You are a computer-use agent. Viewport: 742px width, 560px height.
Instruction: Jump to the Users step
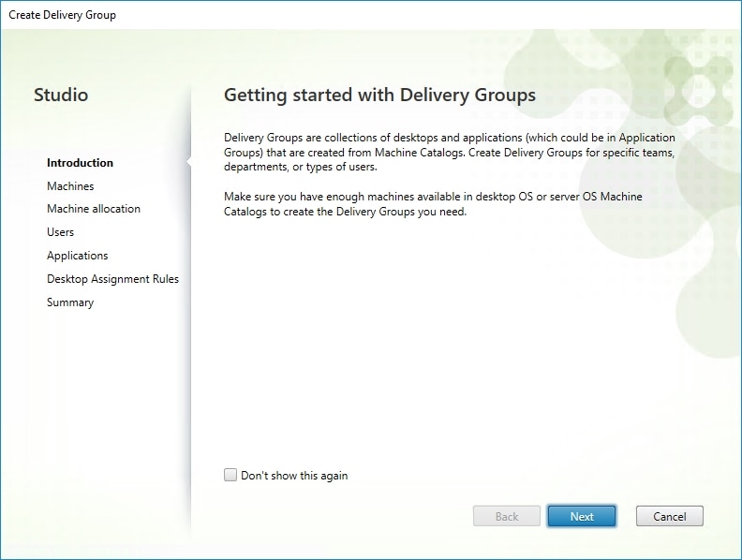pyautogui.click(x=60, y=232)
